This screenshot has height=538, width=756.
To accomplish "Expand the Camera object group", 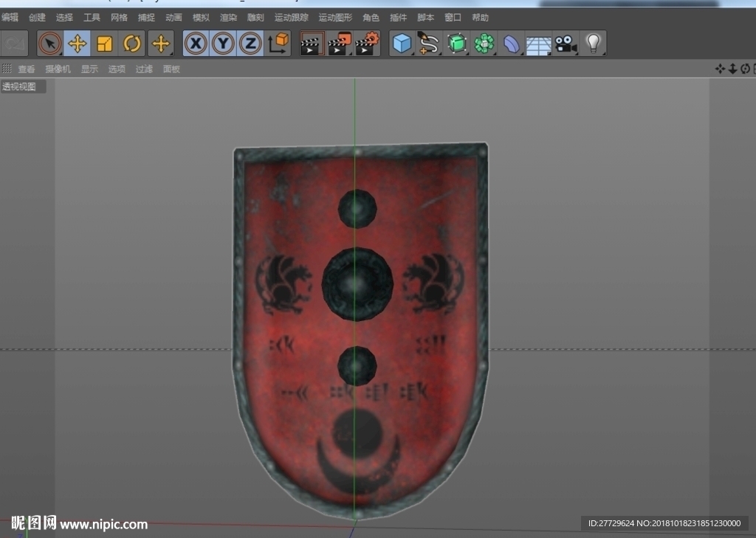I will coord(566,44).
